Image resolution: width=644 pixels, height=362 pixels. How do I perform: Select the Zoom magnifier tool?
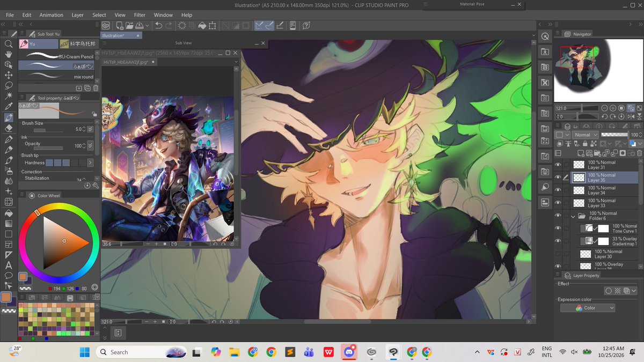pyautogui.click(x=9, y=44)
